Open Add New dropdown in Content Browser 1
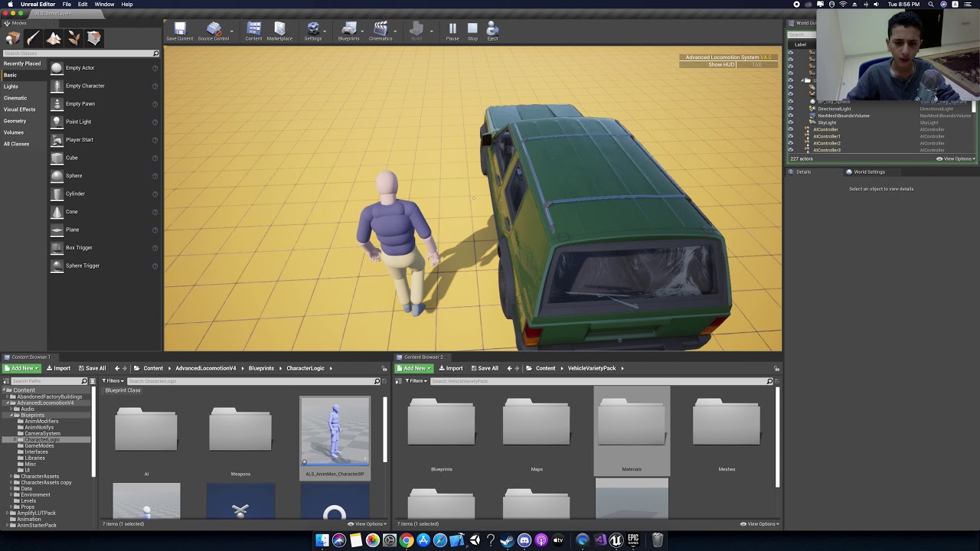This screenshot has height=551, width=980. coord(22,368)
